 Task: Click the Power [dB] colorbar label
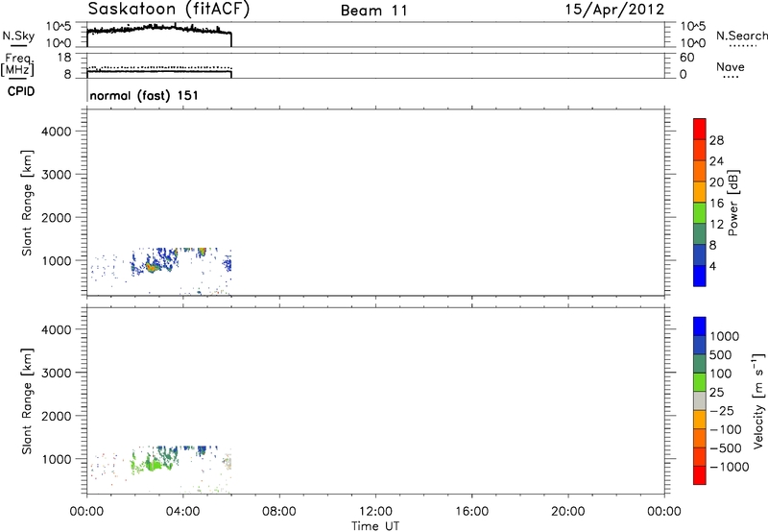tap(733, 203)
